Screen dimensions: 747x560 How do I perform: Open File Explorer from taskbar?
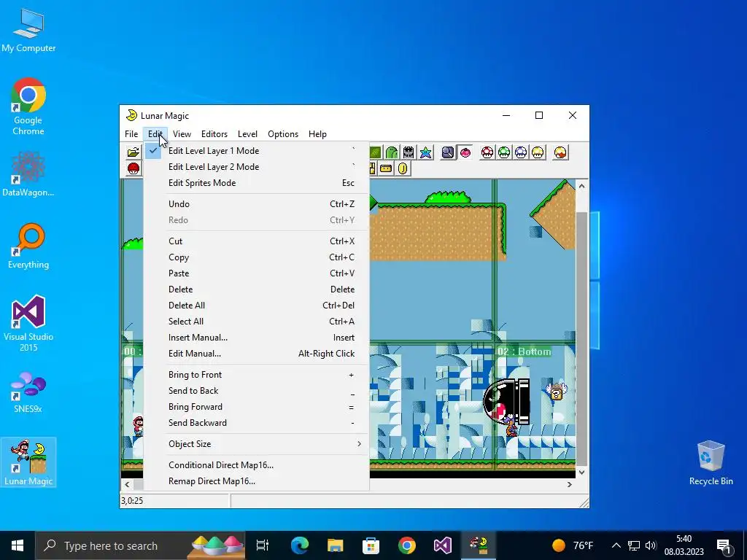[x=336, y=545]
